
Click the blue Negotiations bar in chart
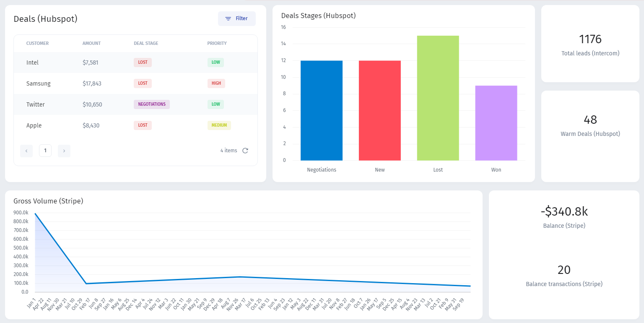pyautogui.click(x=322, y=110)
